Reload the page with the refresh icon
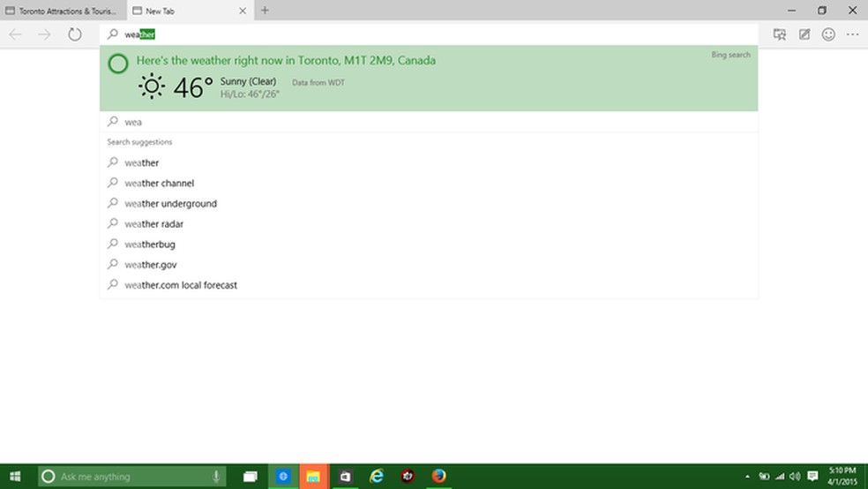The height and width of the screenshot is (489, 868). [x=75, y=34]
